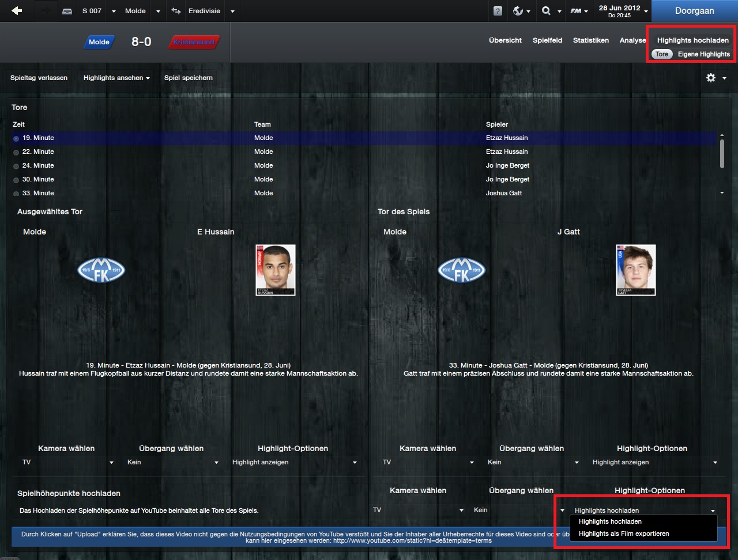Click the Molde club crest under Ausgewähltes Tor
Screen dimensions: 738x560
(101, 270)
